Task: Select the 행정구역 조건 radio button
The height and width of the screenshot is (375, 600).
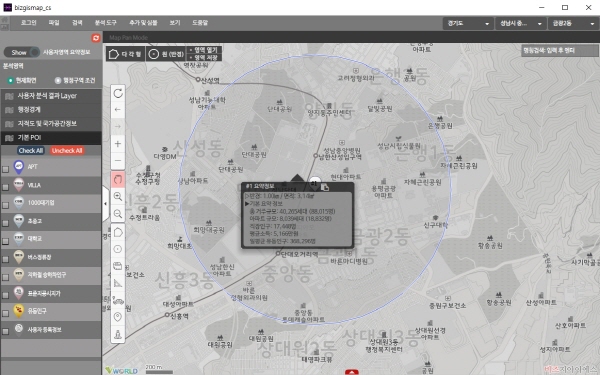Action: tap(58, 80)
